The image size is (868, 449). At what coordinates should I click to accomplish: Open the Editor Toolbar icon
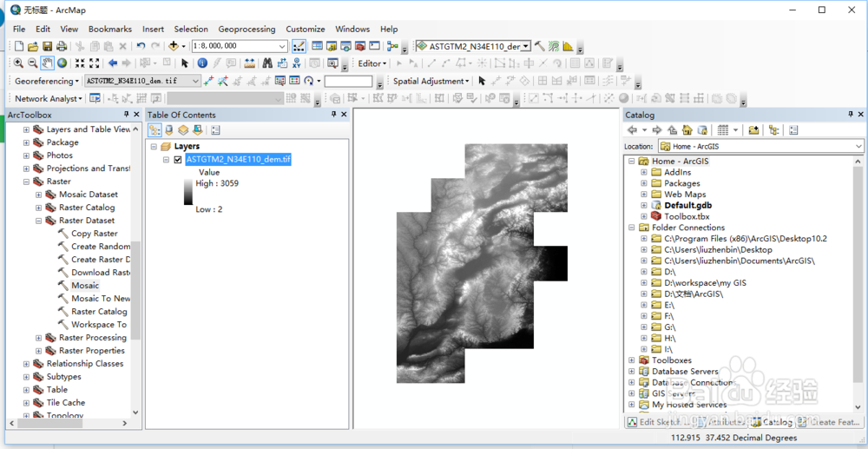299,47
